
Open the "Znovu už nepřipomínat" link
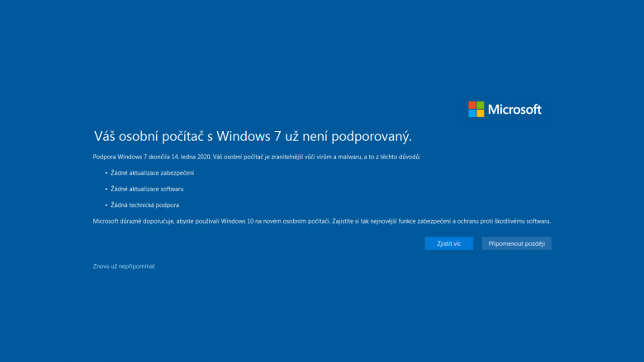point(124,266)
